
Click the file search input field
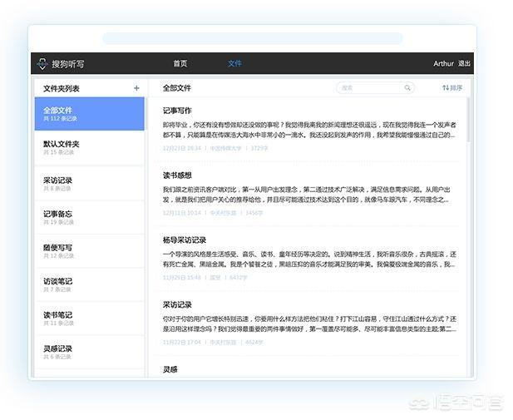375,87
